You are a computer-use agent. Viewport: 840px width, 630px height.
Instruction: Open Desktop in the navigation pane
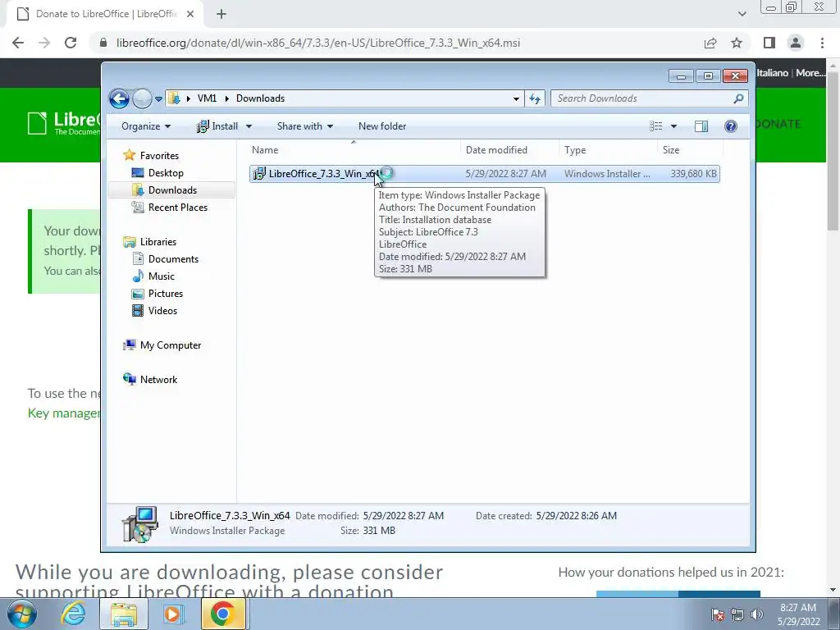click(x=166, y=173)
